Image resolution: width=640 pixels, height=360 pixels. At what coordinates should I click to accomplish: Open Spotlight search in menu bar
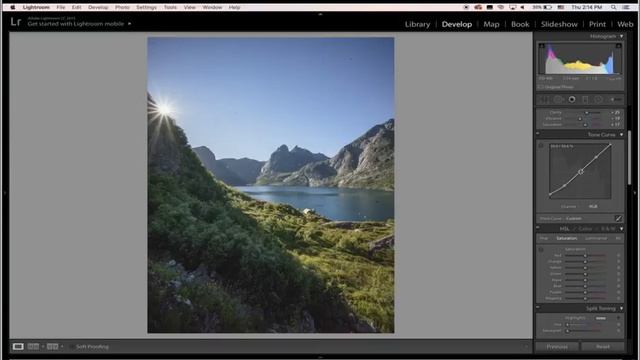pos(613,7)
